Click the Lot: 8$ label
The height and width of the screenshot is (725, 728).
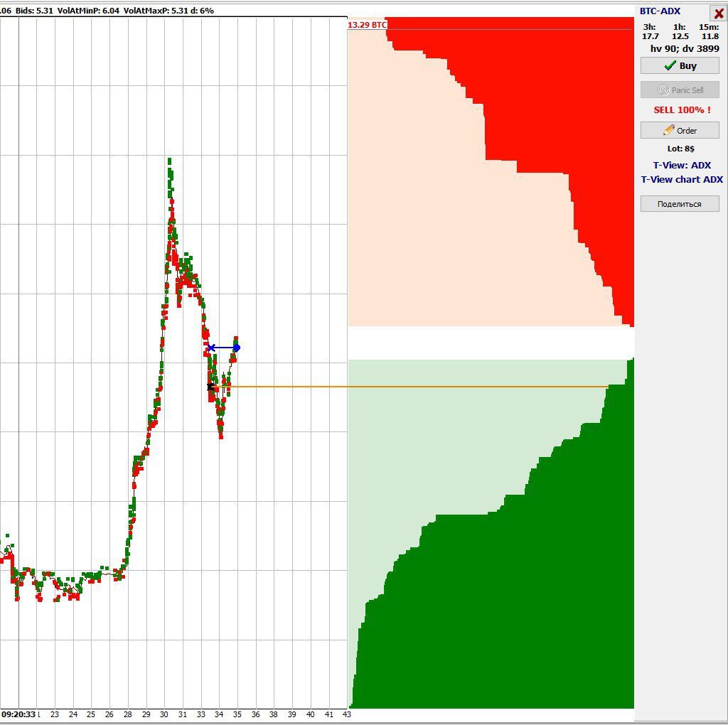pos(681,149)
